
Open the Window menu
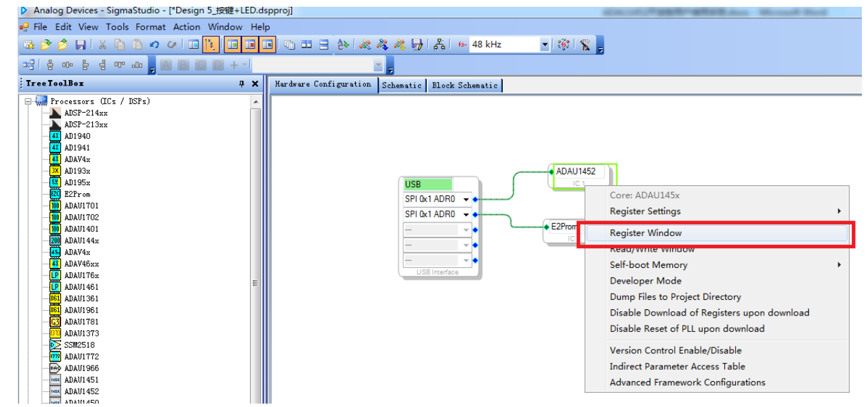(225, 27)
